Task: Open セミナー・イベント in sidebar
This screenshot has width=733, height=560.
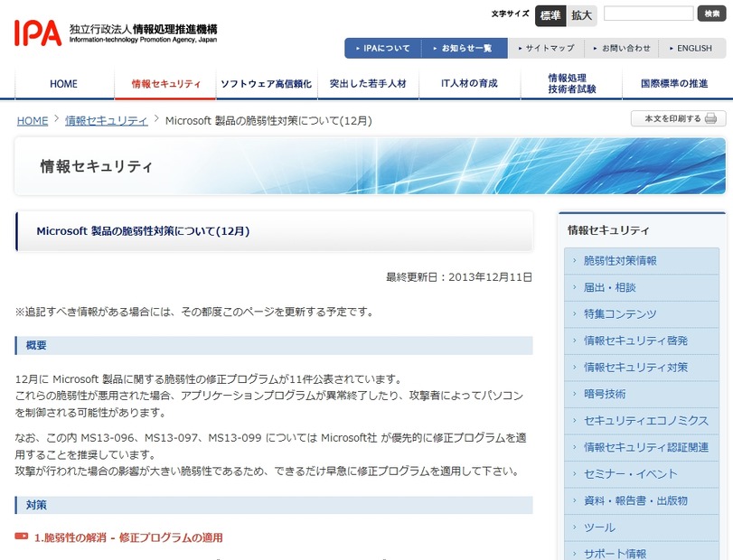Action: coord(642,473)
